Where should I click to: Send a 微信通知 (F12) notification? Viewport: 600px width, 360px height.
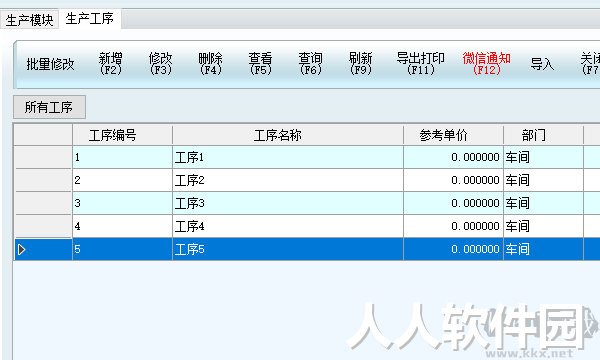(486, 64)
